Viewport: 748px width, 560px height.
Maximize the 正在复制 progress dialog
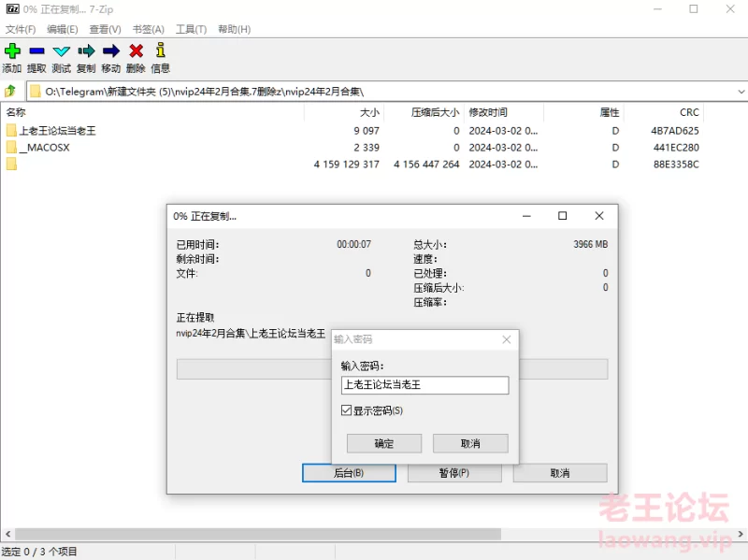click(x=563, y=216)
